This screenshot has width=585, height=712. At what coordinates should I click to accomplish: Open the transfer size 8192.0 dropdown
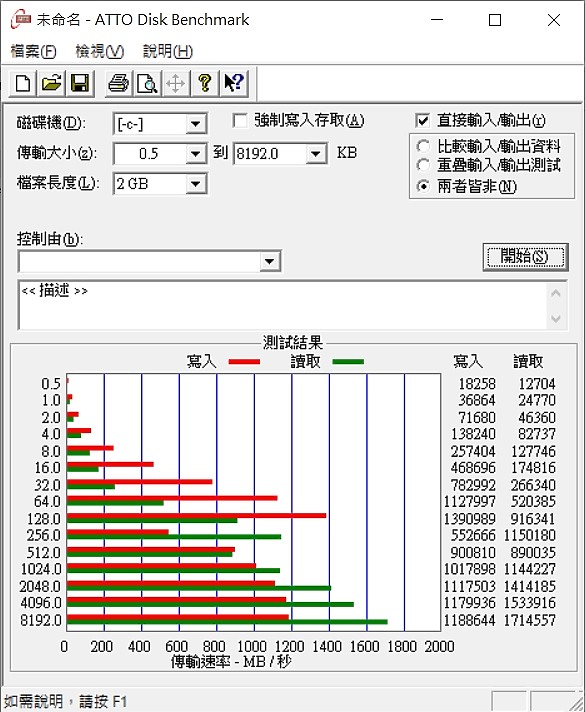pyautogui.click(x=316, y=154)
